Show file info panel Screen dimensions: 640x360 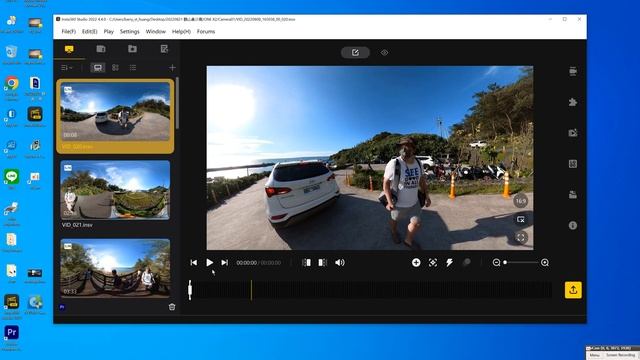(x=573, y=225)
